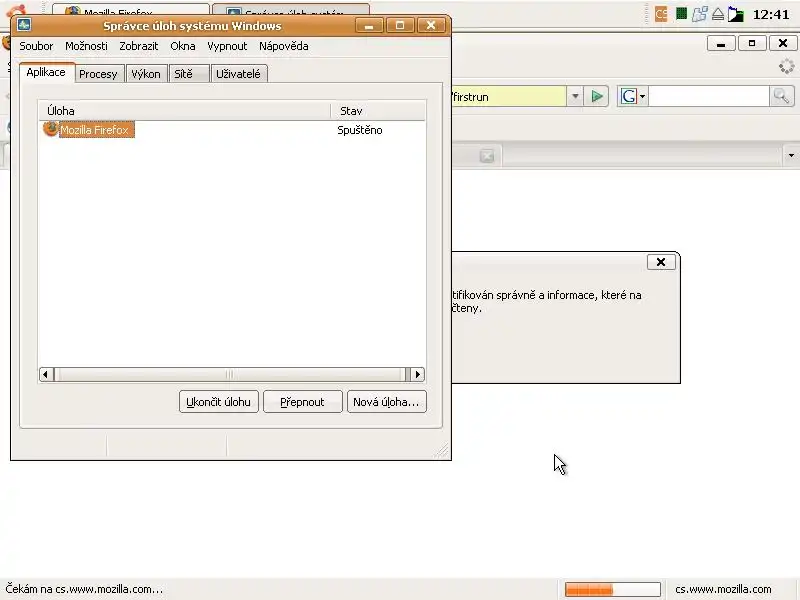Sort by the Úloha column header
Viewport: 800px width, 600px height.
(185, 111)
